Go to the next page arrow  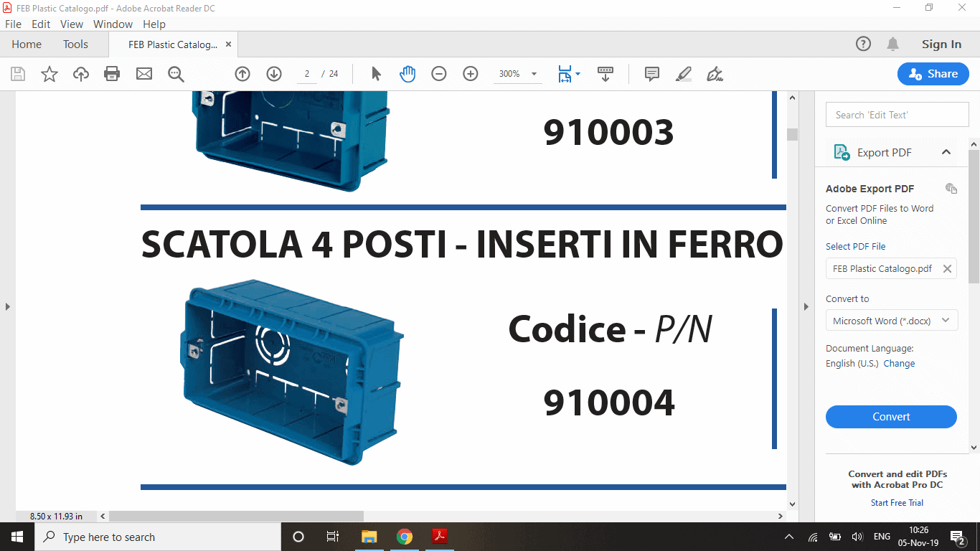tap(274, 74)
